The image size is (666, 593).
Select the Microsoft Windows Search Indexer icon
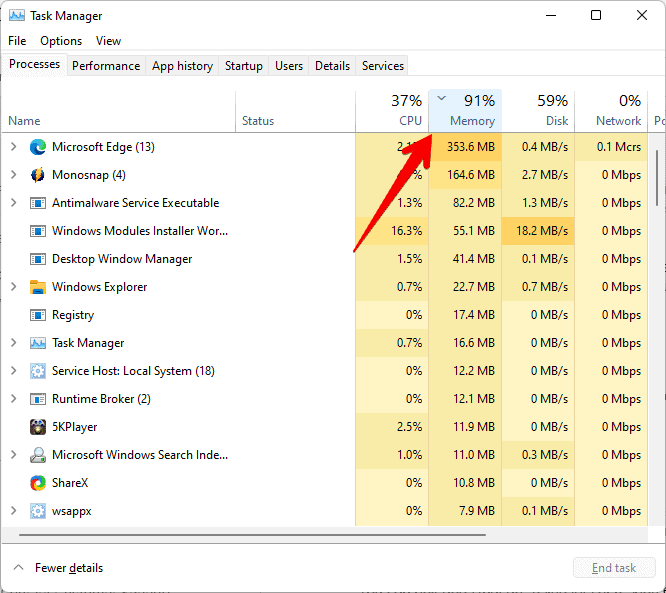38,455
